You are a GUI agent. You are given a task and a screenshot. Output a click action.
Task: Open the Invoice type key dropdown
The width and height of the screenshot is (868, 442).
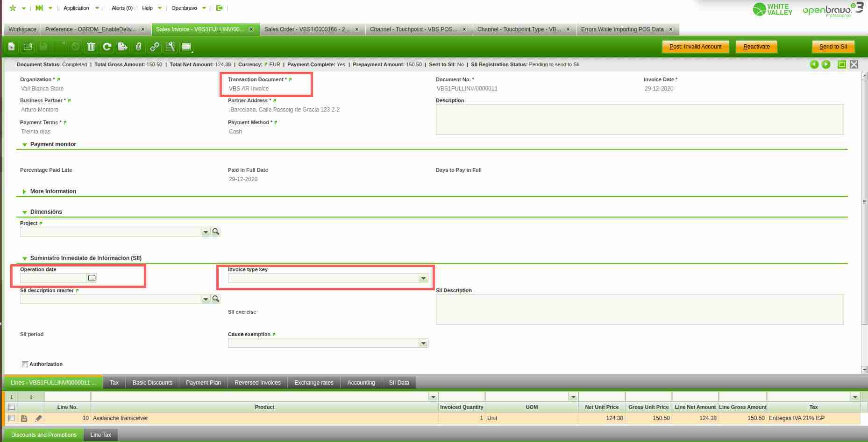[423, 279]
